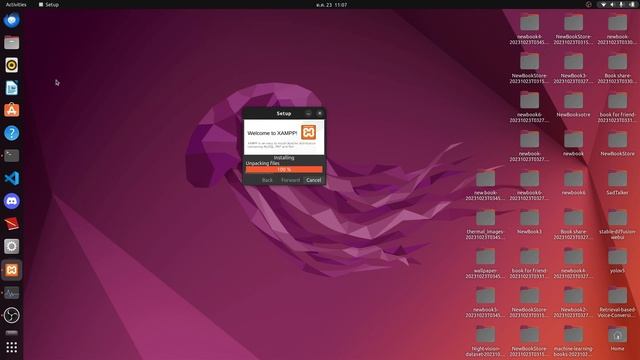Screen dimensions: 640x360
Task: Open the Activities overview
Action: pos(16,4)
